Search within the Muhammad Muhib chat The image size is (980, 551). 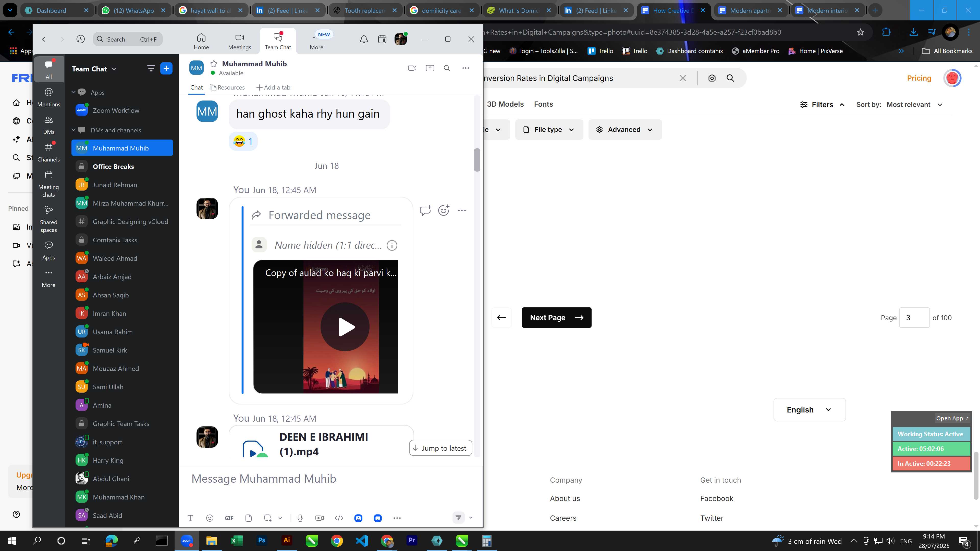[447, 68]
